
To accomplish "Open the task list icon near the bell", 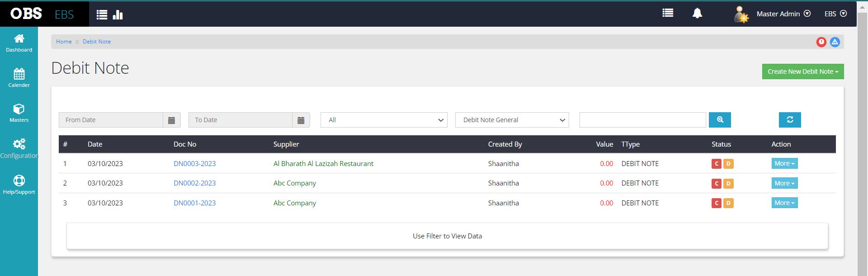I will [668, 13].
